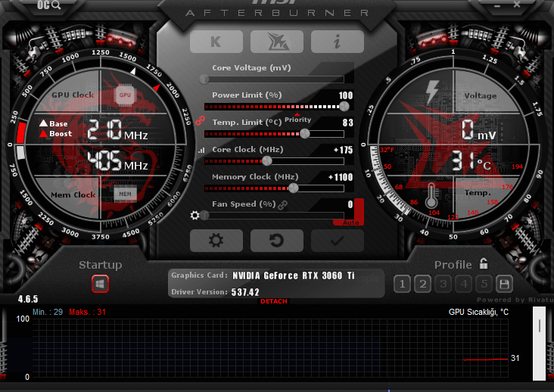554x392 pixels.
Task: Toggle the fan speed Auto mode
Action: click(351, 222)
